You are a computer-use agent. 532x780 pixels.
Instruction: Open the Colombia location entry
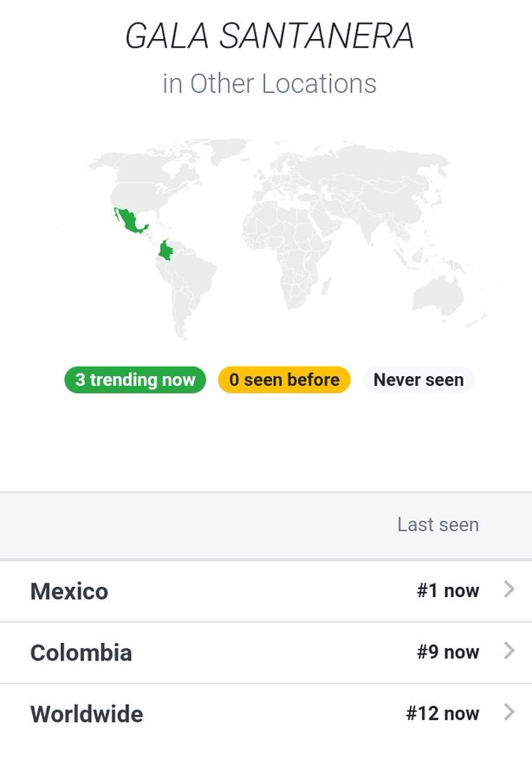tap(266, 653)
